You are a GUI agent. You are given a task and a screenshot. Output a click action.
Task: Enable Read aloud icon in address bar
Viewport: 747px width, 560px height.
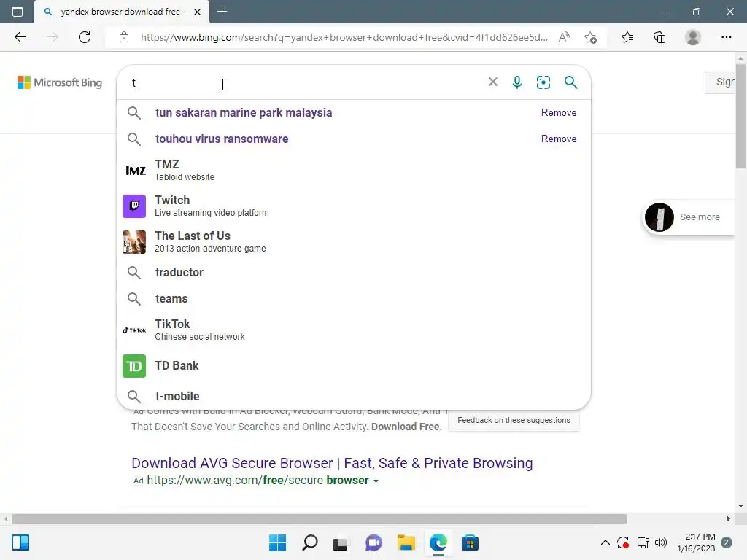(564, 37)
